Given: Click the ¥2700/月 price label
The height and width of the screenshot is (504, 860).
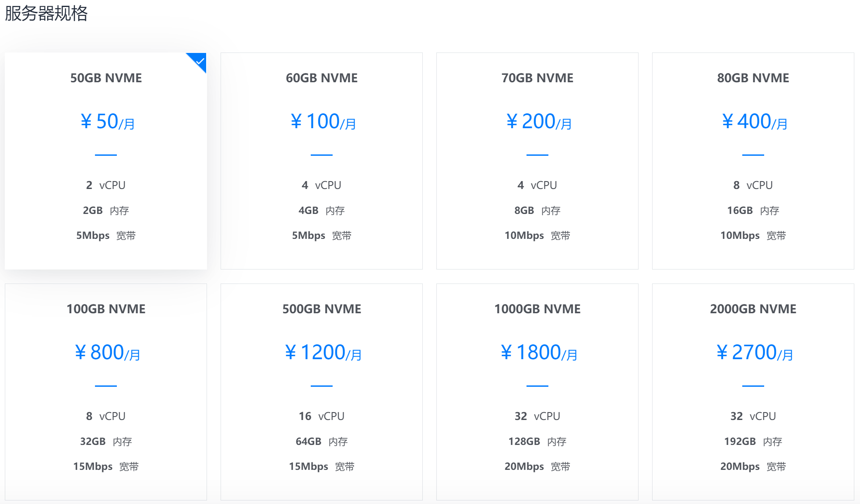Looking at the screenshot, I should pos(755,353).
